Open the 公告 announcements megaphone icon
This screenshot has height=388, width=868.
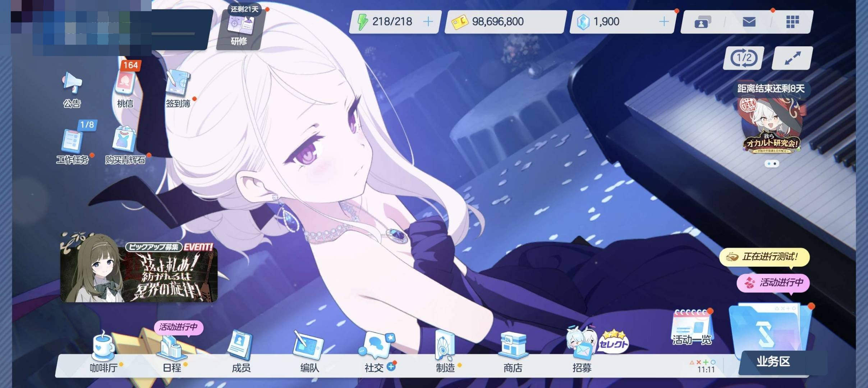coord(72,90)
